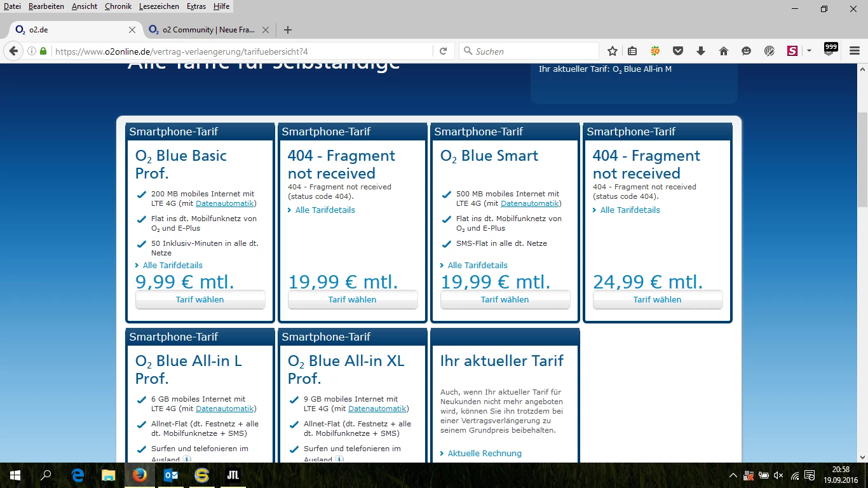Save page to Pocket icon
Image resolution: width=868 pixels, height=488 pixels.
pos(678,51)
